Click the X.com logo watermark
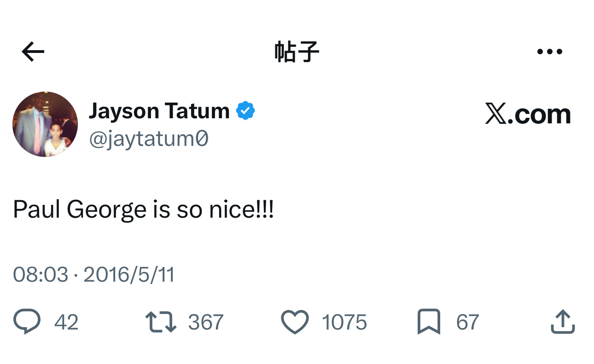The width and height of the screenshot is (594, 364). tap(528, 114)
